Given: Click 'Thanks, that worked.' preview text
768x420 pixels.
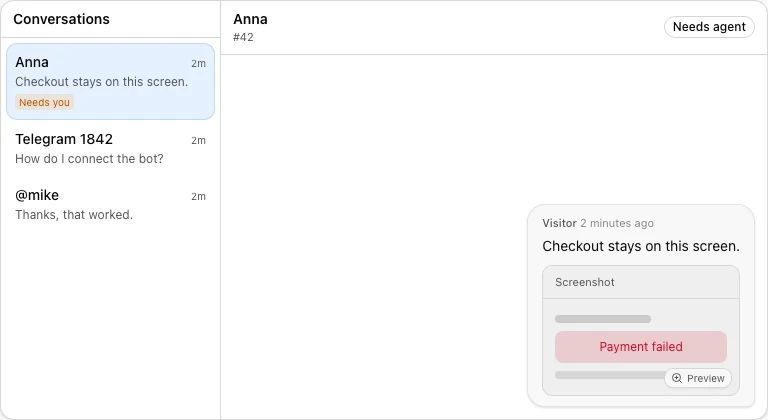Looking at the screenshot, I should tap(74, 215).
